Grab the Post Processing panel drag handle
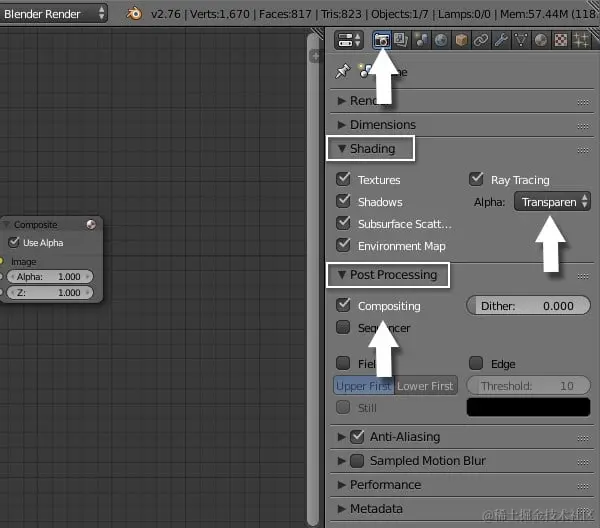The image size is (600, 528). pyautogui.click(x=583, y=276)
